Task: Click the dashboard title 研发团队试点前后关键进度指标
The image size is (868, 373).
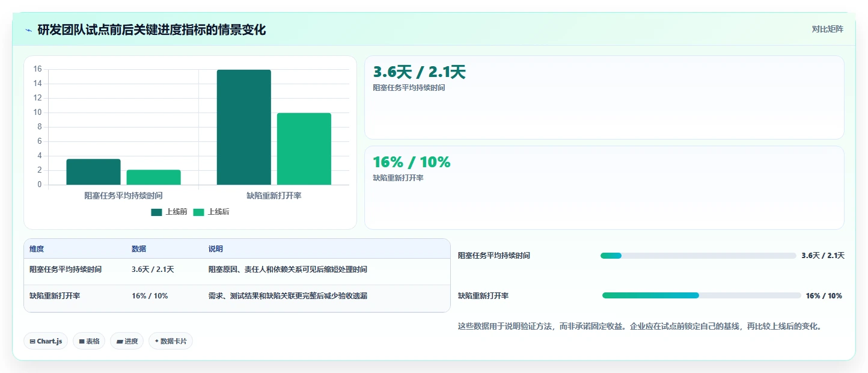Action: coord(151,30)
